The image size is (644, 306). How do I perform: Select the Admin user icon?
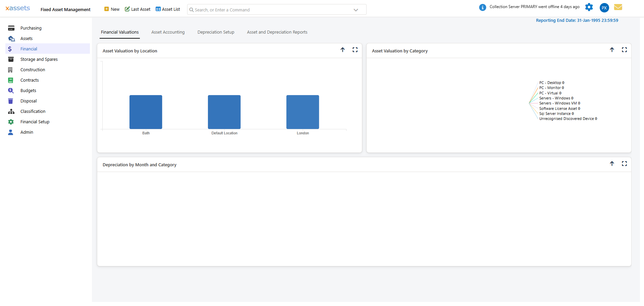[x=11, y=132]
